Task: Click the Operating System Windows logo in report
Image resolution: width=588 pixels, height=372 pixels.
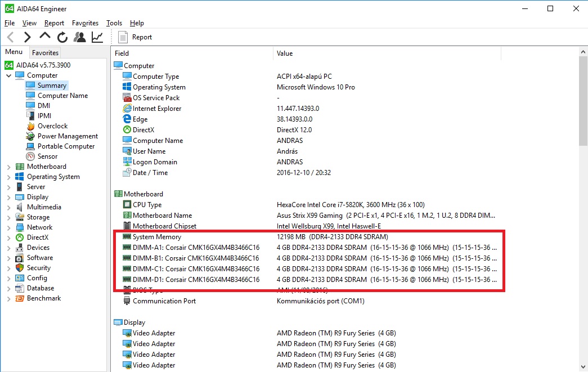Action: pyautogui.click(x=127, y=87)
